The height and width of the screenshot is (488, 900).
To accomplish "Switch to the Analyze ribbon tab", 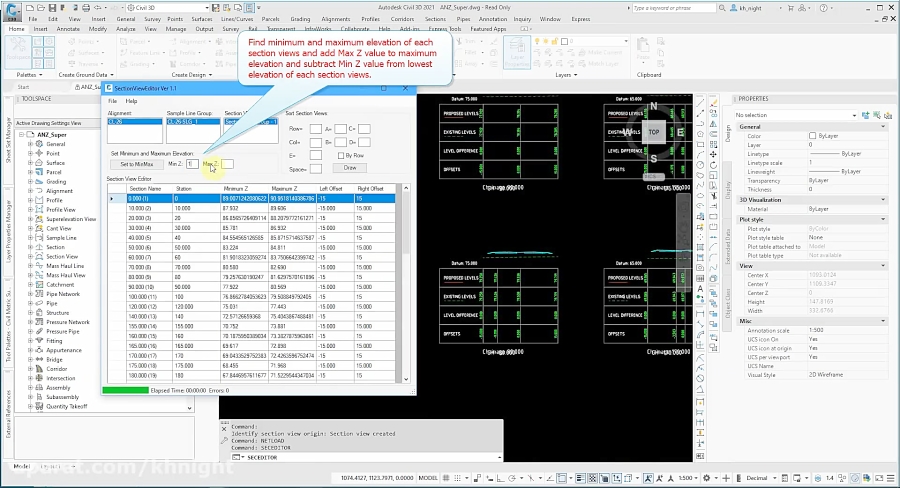I will pyautogui.click(x=125, y=29).
